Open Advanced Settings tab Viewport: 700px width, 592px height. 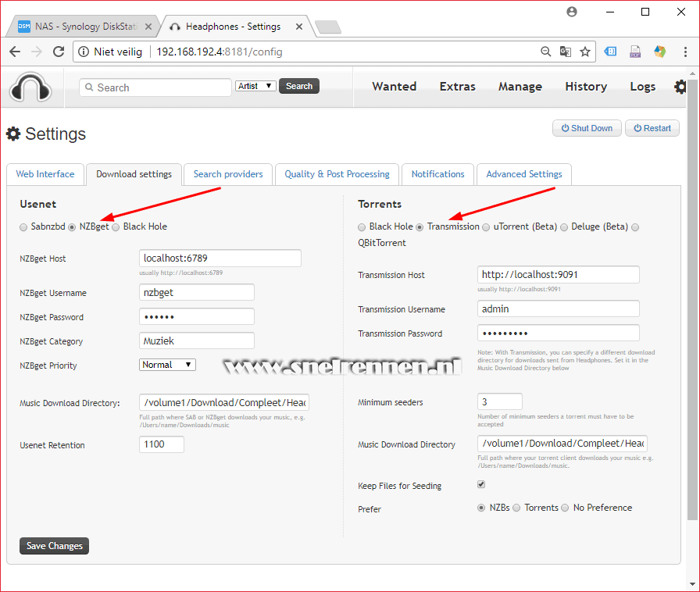point(524,174)
